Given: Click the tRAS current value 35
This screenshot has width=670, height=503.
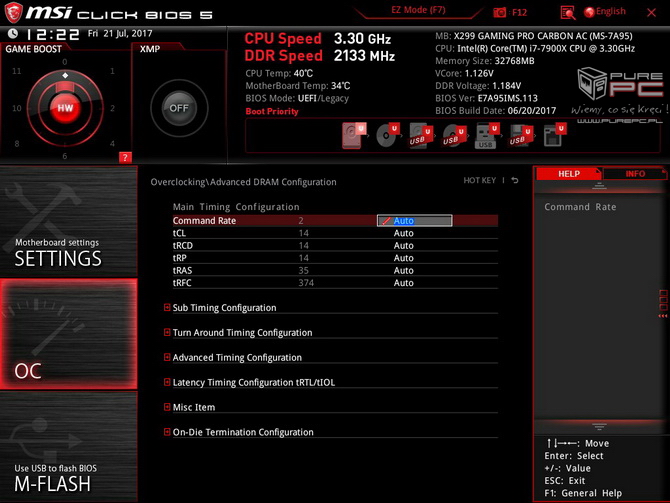Looking at the screenshot, I should click(x=303, y=270).
